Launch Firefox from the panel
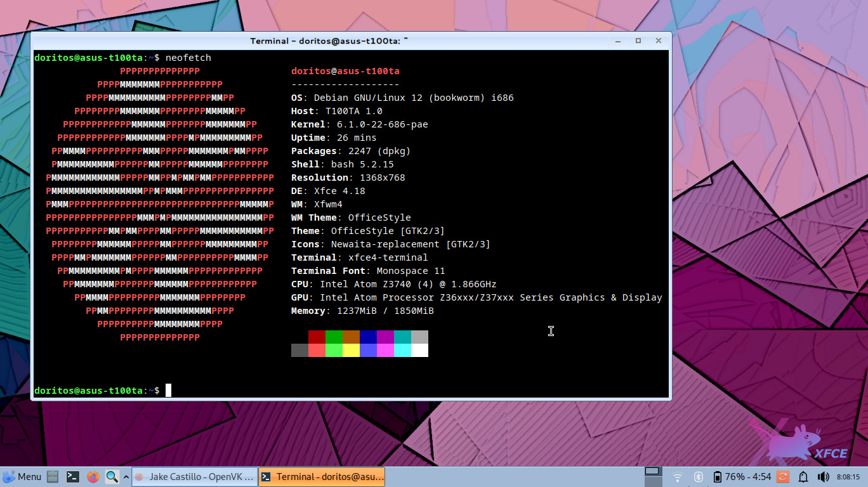Viewport: 868px width, 487px height. pyautogui.click(x=93, y=477)
